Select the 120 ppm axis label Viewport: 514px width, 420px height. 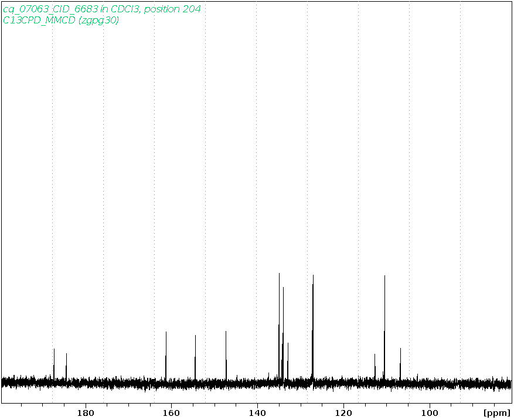click(343, 413)
